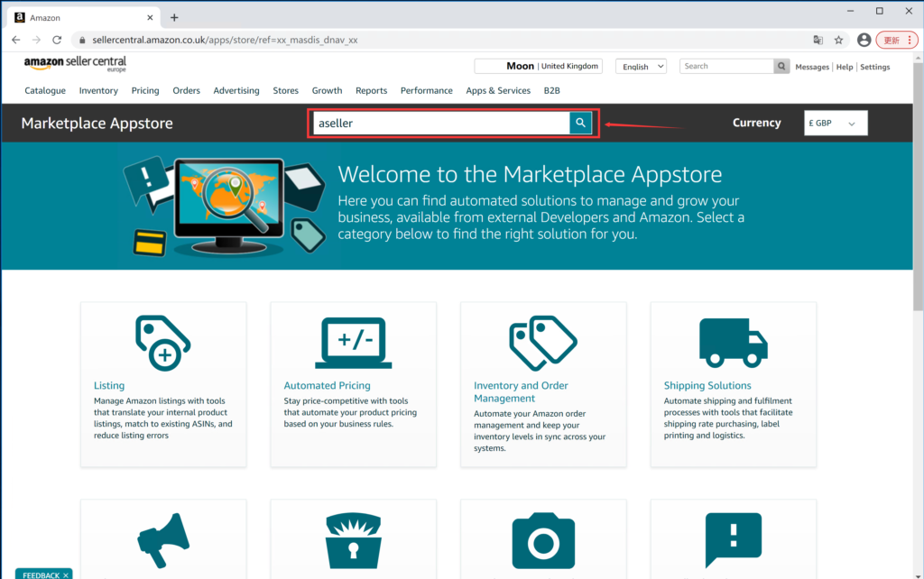This screenshot has width=924, height=579.
Task: Click the Shipping Solutions link
Action: (x=707, y=385)
